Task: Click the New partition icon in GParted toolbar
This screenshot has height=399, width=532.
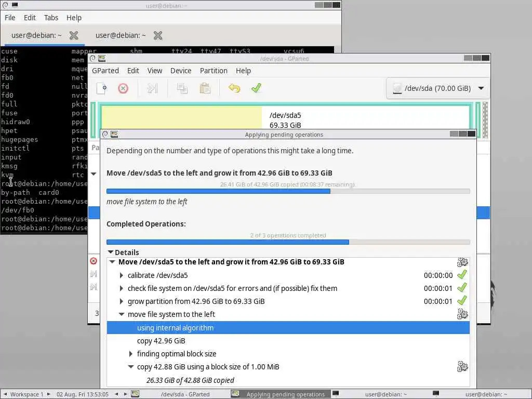Action: (101, 88)
